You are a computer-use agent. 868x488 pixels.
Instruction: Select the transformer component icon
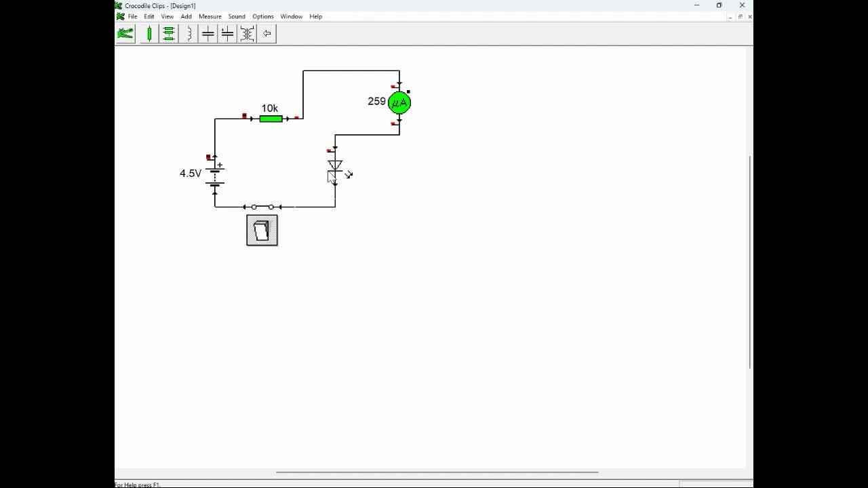248,33
